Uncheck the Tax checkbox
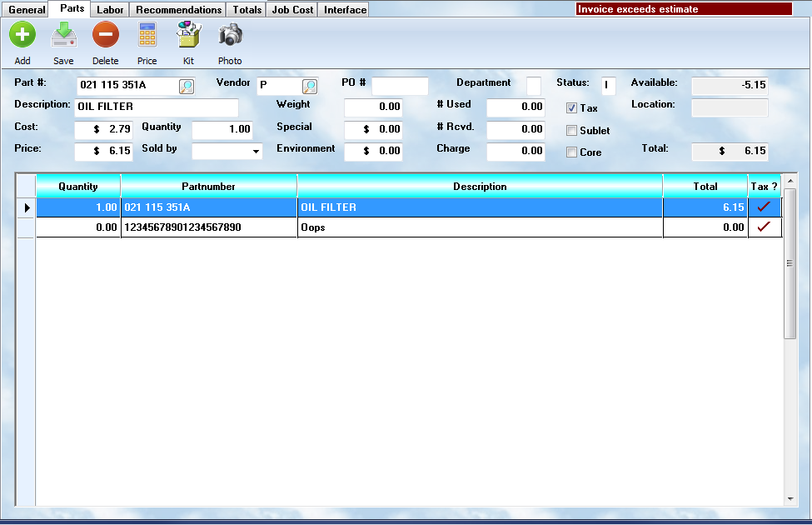 point(571,108)
